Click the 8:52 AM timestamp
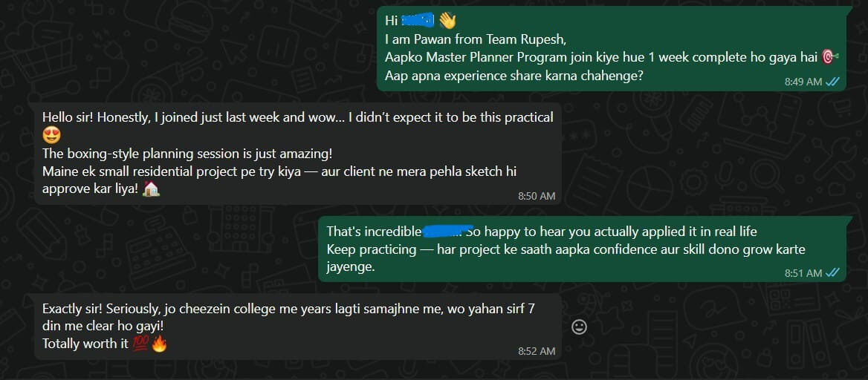Image resolution: width=868 pixels, height=380 pixels. (x=537, y=350)
